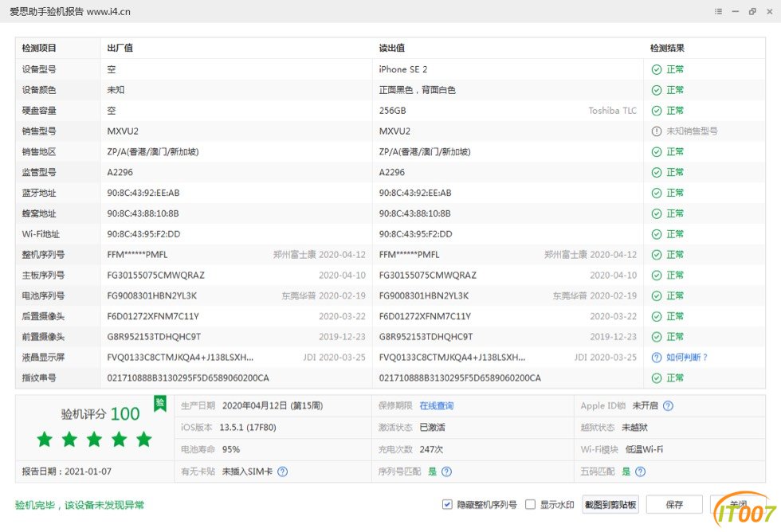Click the 检测项目 column header
The height and width of the screenshot is (532, 781).
click(39, 48)
